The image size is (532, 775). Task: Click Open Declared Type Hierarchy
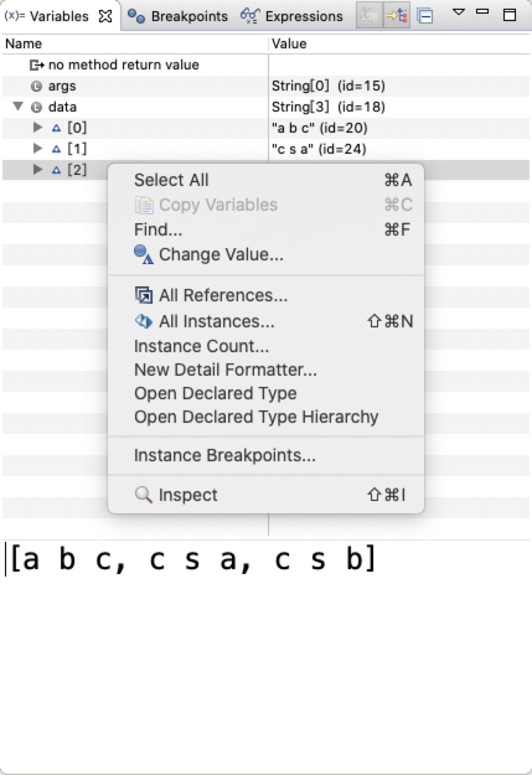(x=256, y=417)
